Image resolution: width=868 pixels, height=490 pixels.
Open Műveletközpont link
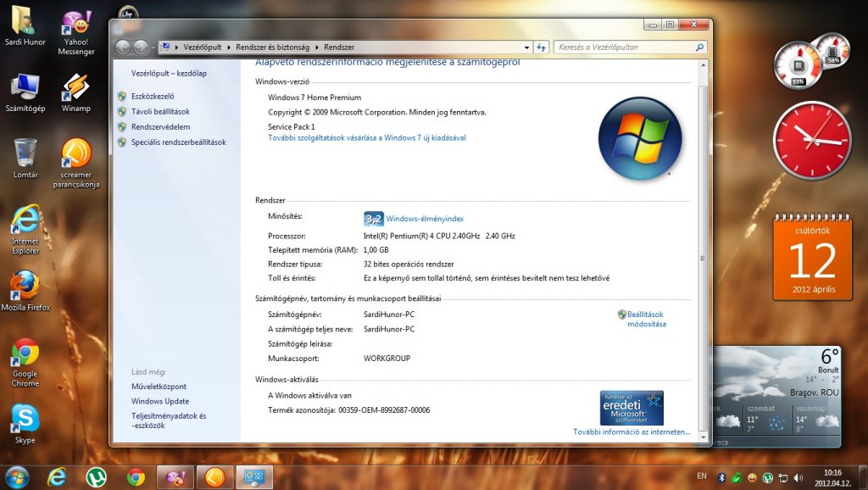tap(159, 387)
